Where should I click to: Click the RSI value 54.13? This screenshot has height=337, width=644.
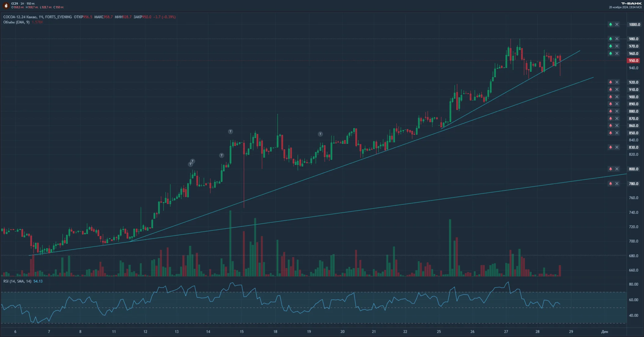tap(38, 281)
